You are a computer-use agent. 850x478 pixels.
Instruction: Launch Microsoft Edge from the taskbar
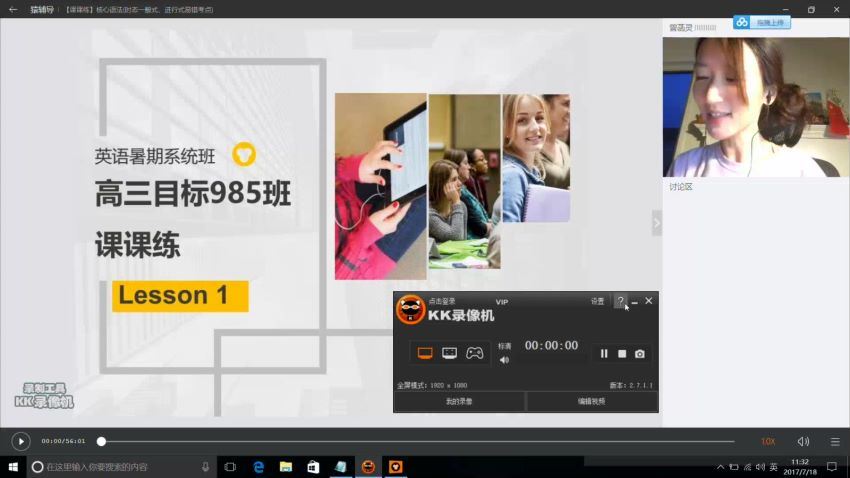259,467
